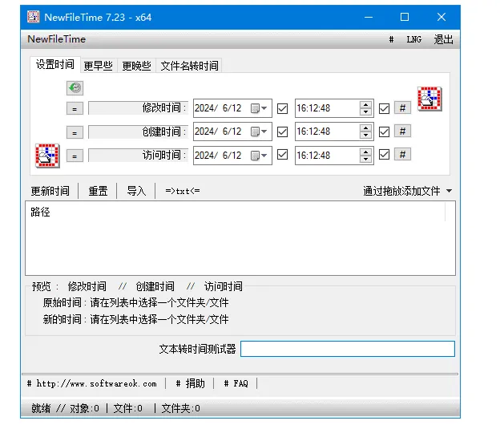Image resolution: width=504 pixels, height=429 pixels.
Task: Decrease the 修改时间 time with down spinner
Action: click(x=366, y=111)
